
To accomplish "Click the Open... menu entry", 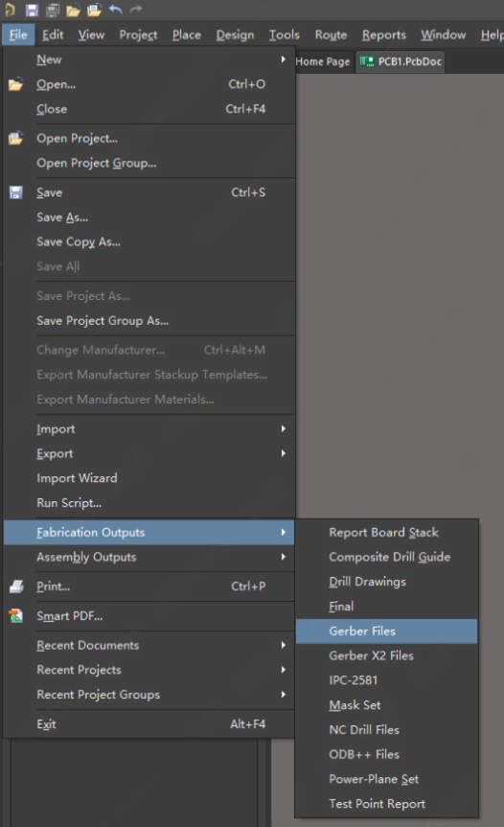I will pyautogui.click(x=149, y=84).
